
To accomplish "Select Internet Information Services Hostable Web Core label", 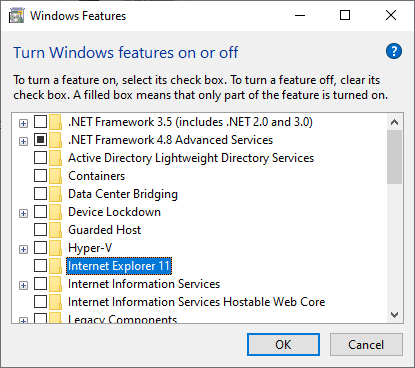I will (197, 302).
